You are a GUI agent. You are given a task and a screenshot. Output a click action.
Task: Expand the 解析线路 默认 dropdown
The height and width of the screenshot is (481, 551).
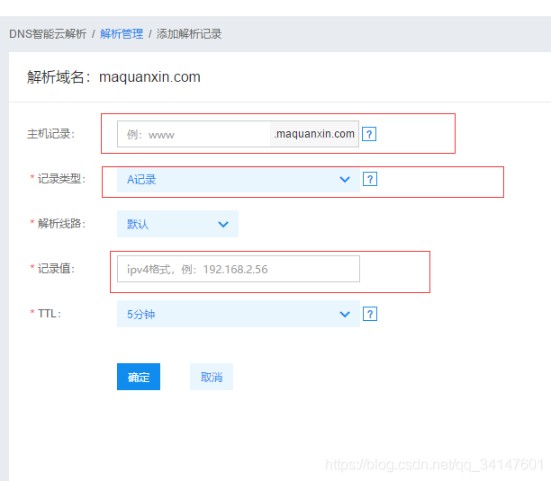pyautogui.click(x=177, y=224)
